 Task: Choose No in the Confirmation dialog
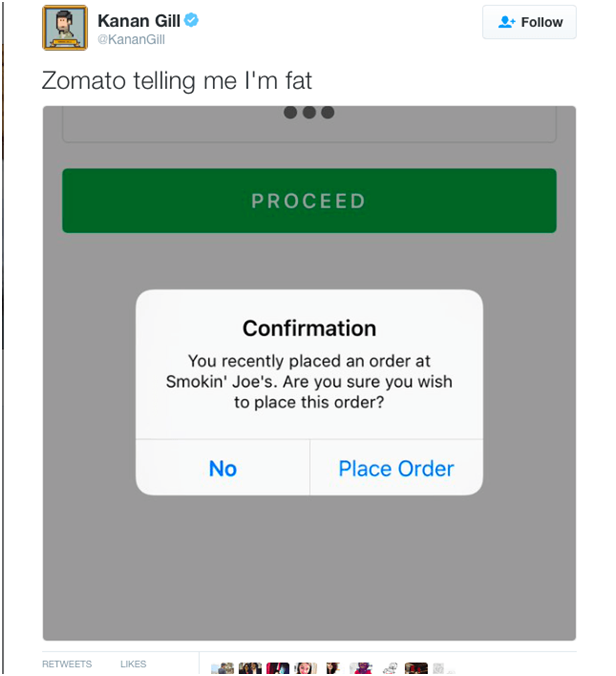[x=222, y=468]
